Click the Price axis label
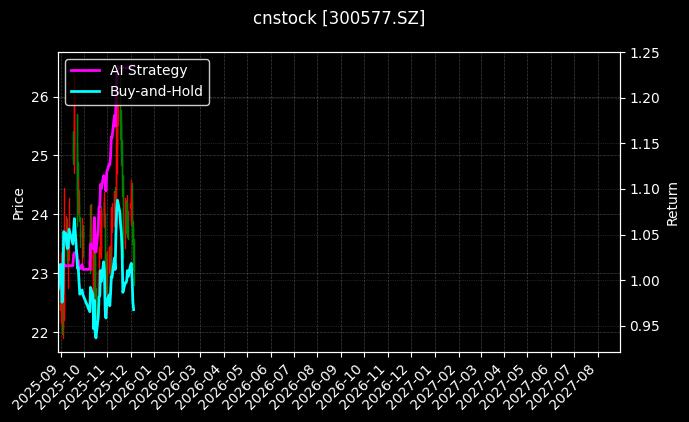This screenshot has height=422, width=689. tap(18, 204)
